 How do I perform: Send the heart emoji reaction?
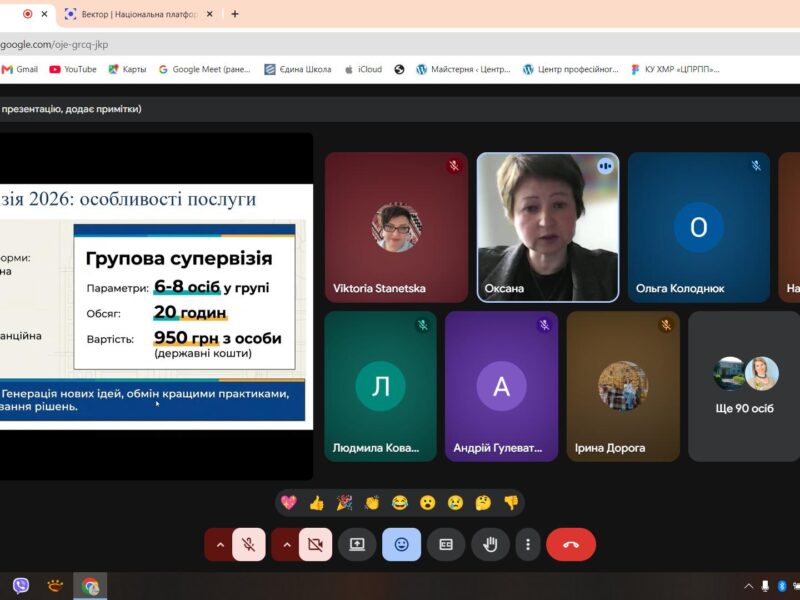[289, 503]
